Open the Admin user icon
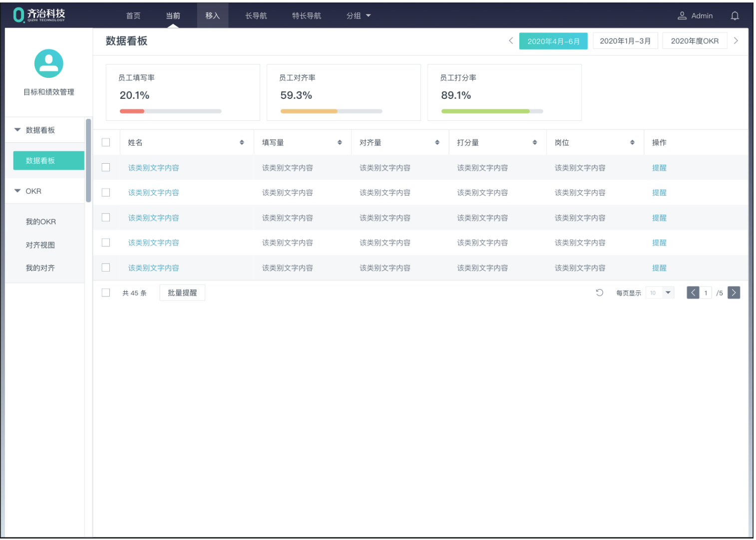Image resolution: width=756 pixels, height=540 pixels. point(682,16)
